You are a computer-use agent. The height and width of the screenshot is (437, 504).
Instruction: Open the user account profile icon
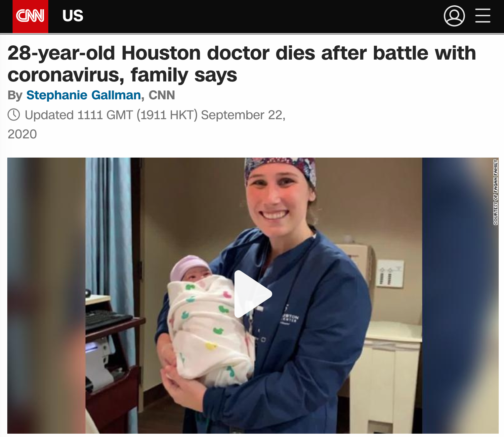(x=454, y=16)
